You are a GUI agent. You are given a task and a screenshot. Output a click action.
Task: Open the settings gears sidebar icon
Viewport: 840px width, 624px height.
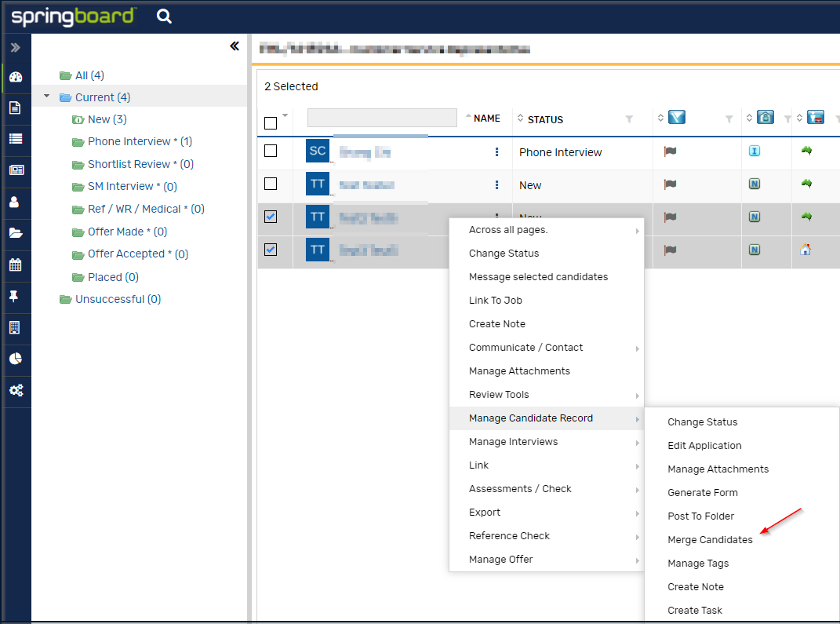pos(16,390)
